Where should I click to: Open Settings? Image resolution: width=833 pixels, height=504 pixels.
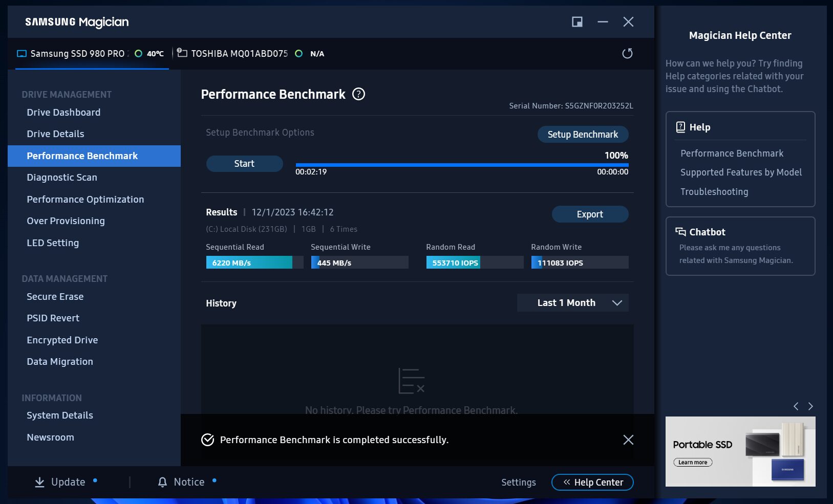[519, 483]
